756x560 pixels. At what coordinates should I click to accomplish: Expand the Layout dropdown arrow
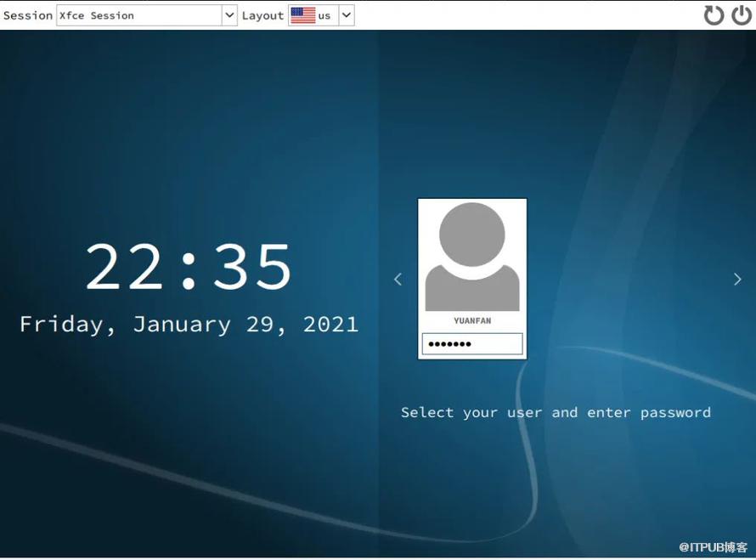347,15
